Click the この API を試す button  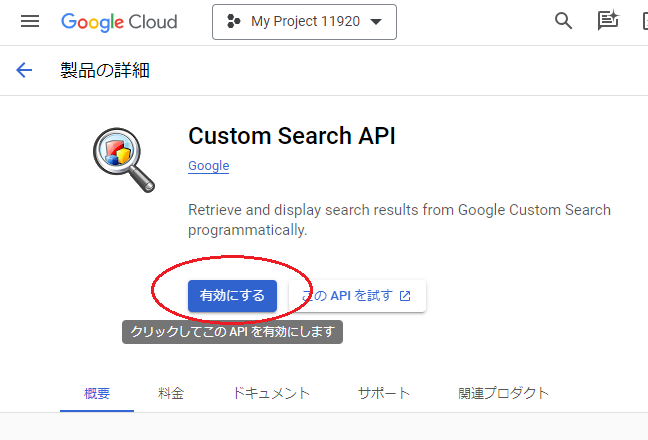(357, 296)
